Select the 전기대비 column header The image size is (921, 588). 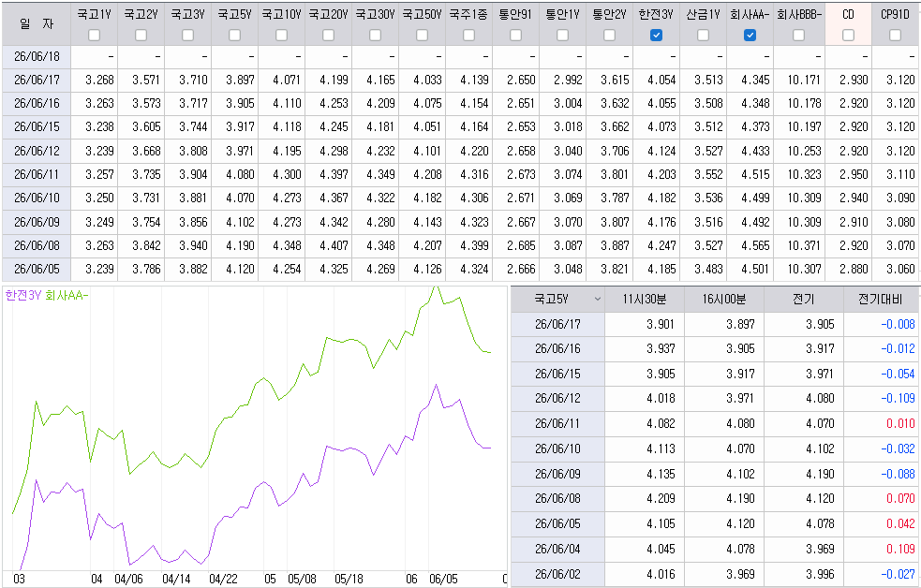tap(881, 300)
